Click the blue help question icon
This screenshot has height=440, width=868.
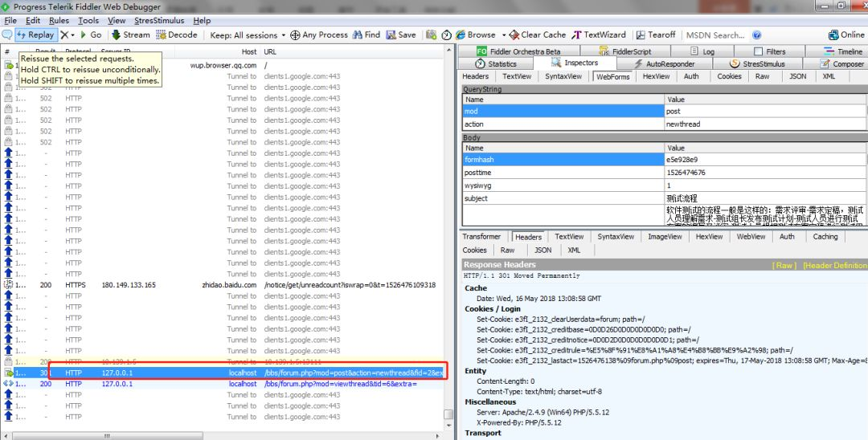pyautogui.click(x=757, y=35)
